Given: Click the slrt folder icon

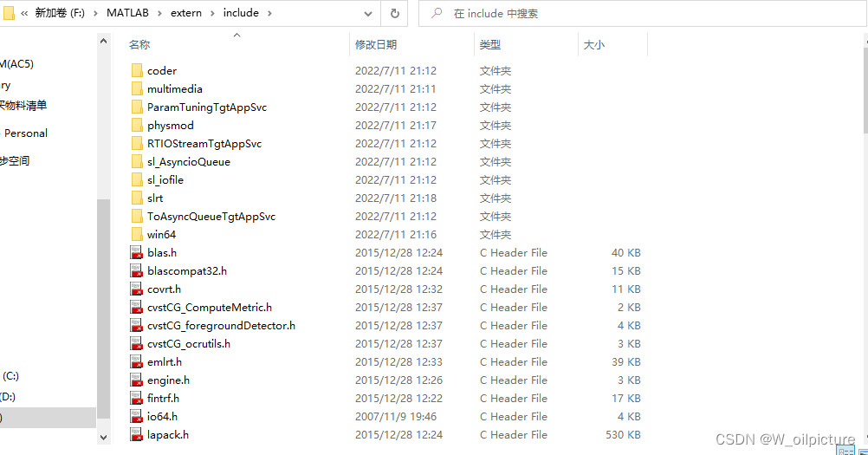Looking at the screenshot, I should (x=137, y=198).
